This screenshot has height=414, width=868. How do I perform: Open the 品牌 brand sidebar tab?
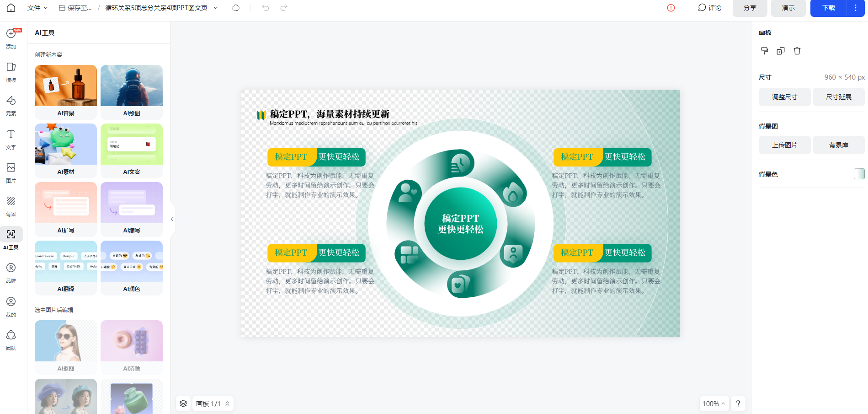[11, 273]
